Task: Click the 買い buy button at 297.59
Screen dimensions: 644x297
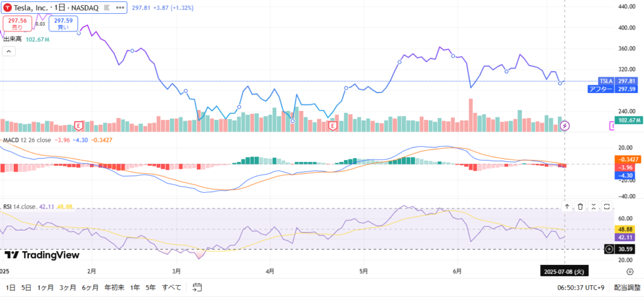Action: tap(63, 24)
